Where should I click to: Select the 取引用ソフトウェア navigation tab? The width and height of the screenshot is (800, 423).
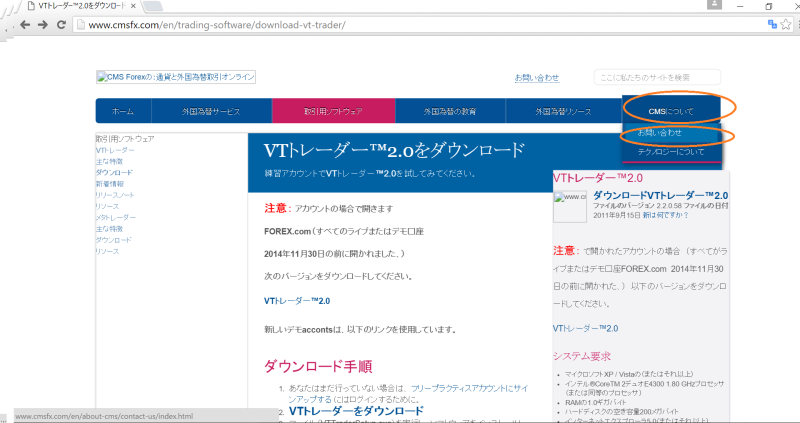(334, 111)
